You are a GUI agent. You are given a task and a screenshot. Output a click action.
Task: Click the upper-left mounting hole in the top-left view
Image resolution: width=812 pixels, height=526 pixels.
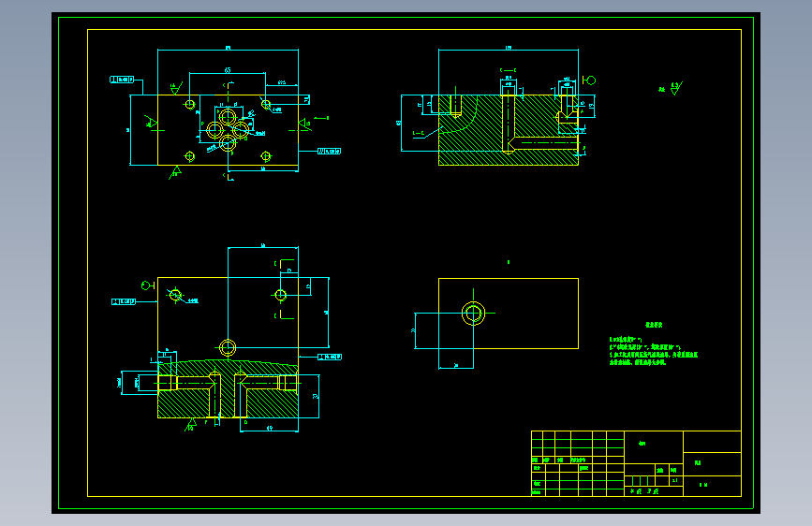(x=190, y=105)
